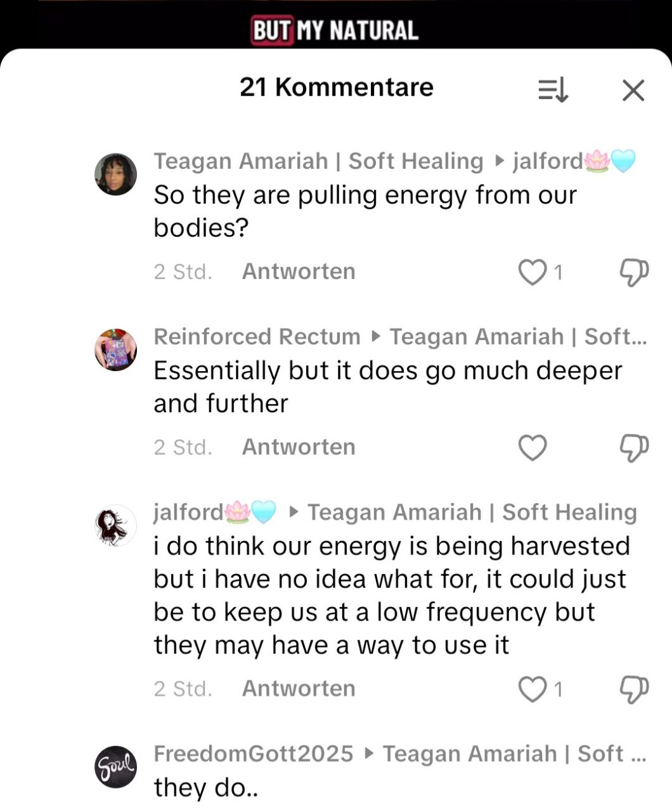Open Reinforced Rectum username link
The image size is (672, 812).
tap(257, 337)
